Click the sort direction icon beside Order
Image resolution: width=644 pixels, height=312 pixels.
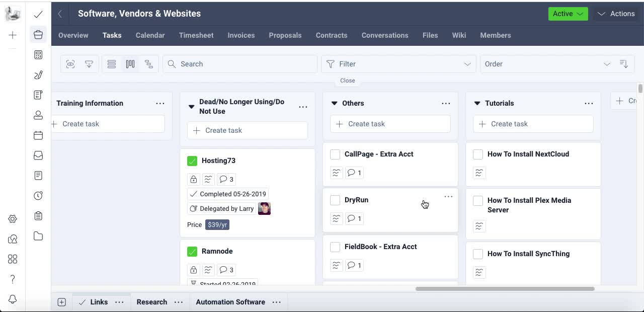(x=624, y=64)
